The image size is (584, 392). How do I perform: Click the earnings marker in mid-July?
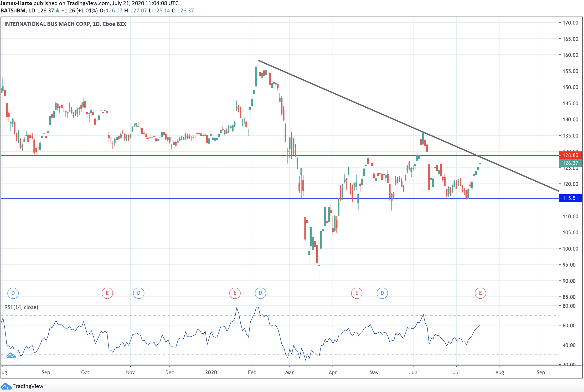click(x=480, y=293)
